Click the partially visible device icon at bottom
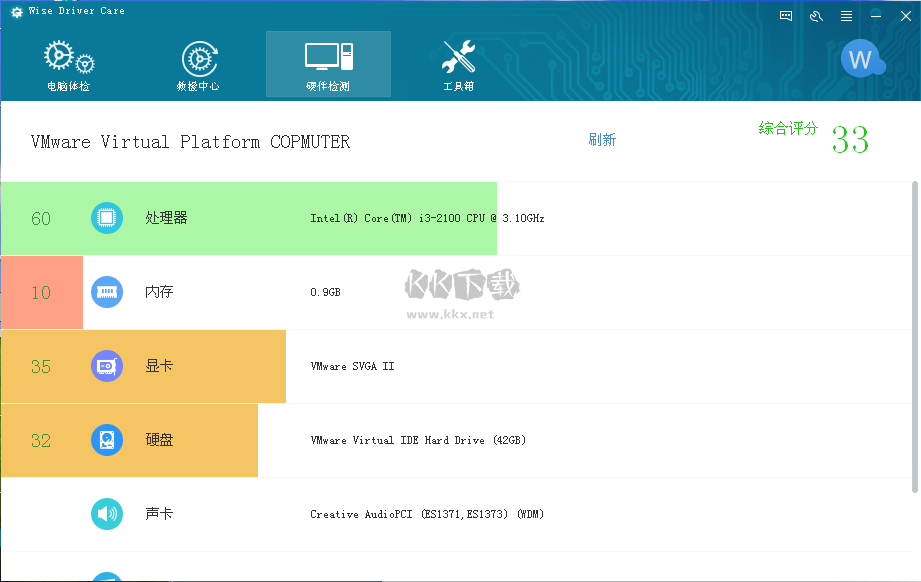The height and width of the screenshot is (582, 921). 107,577
